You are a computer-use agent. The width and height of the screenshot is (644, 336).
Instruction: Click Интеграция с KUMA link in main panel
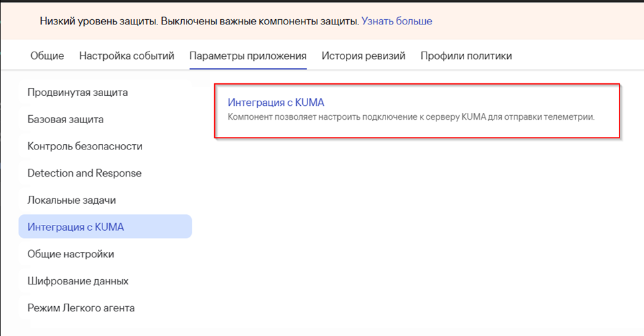tap(276, 103)
